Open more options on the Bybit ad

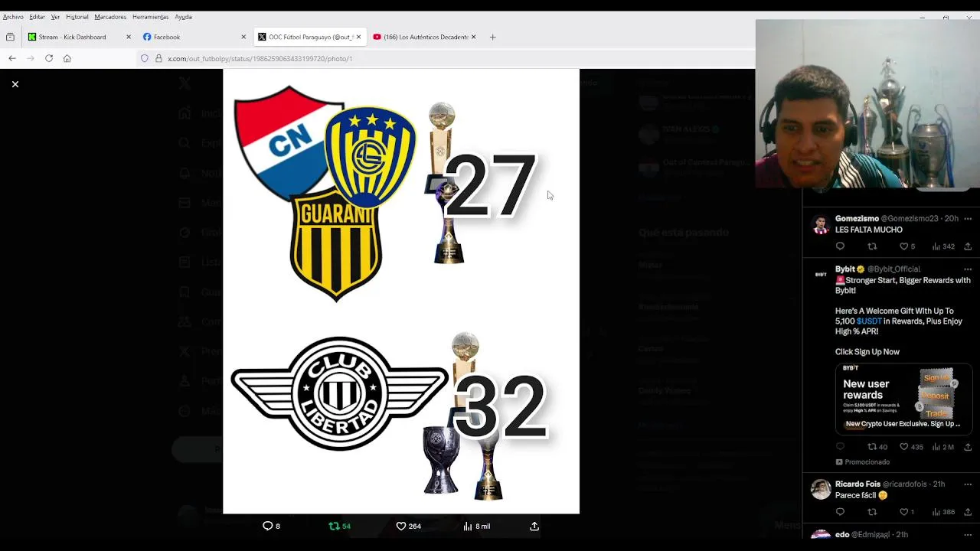pyautogui.click(x=968, y=269)
